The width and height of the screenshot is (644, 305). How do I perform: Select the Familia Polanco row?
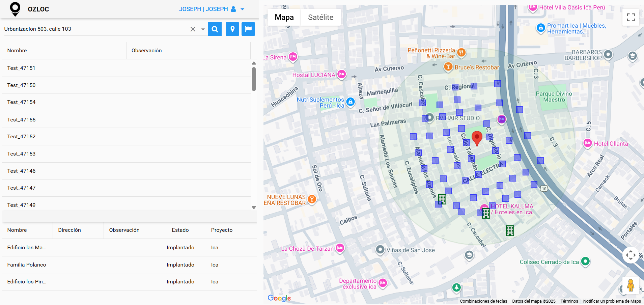click(x=130, y=265)
